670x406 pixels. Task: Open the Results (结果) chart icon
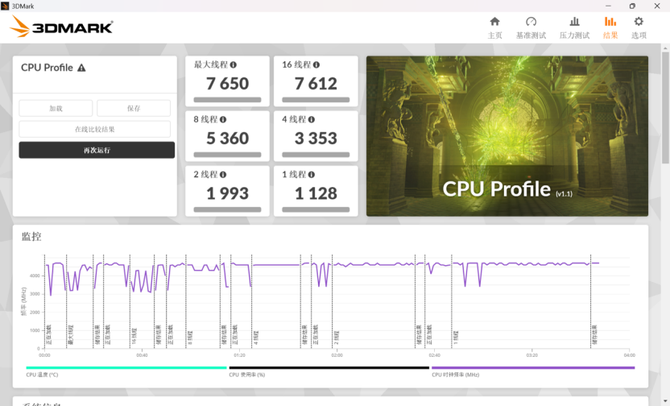pos(610,21)
